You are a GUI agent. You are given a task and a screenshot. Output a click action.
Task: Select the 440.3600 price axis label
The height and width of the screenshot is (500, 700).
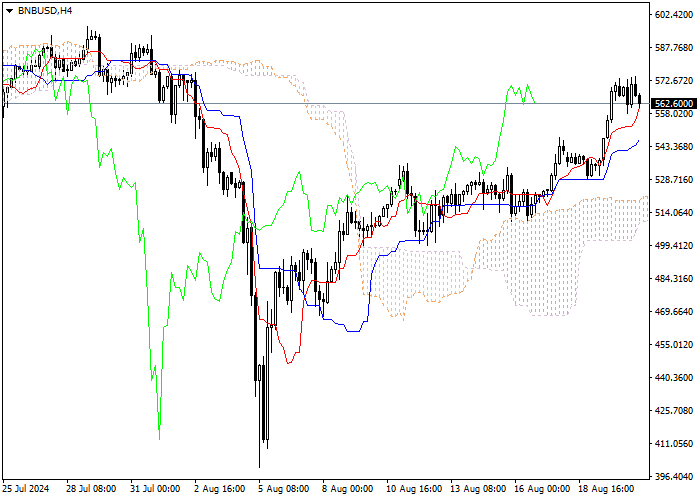click(674, 378)
